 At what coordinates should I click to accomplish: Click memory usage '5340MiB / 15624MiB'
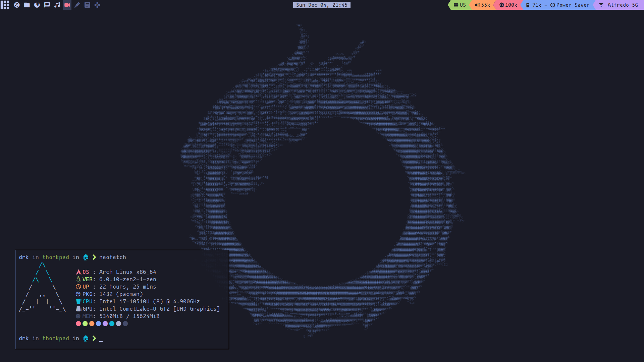(129, 316)
